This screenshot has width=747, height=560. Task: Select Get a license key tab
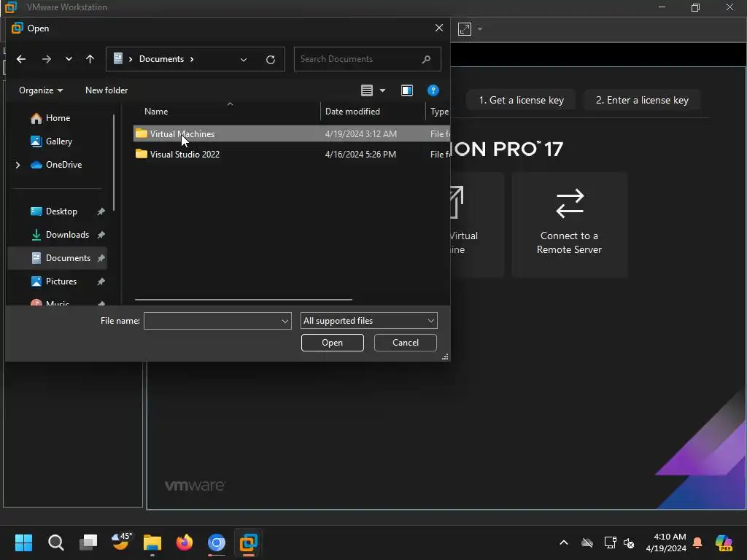(521, 100)
